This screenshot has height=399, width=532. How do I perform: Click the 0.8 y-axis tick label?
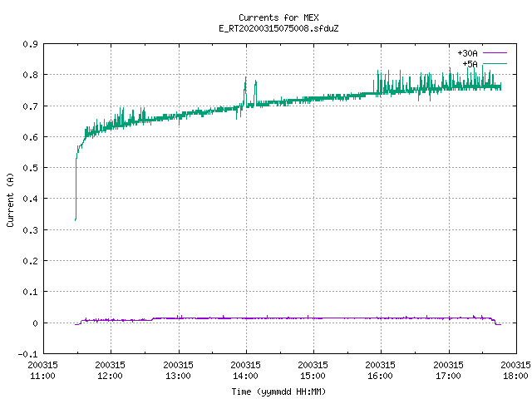(30, 75)
